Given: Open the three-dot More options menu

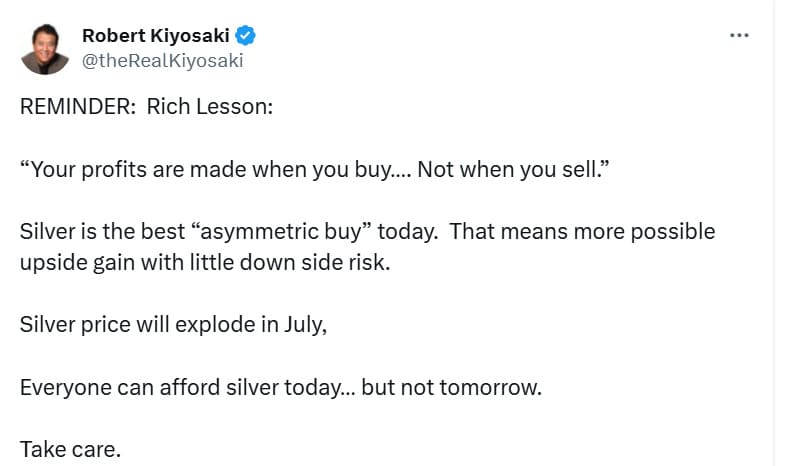Looking at the screenshot, I should click(x=739, y=35).
